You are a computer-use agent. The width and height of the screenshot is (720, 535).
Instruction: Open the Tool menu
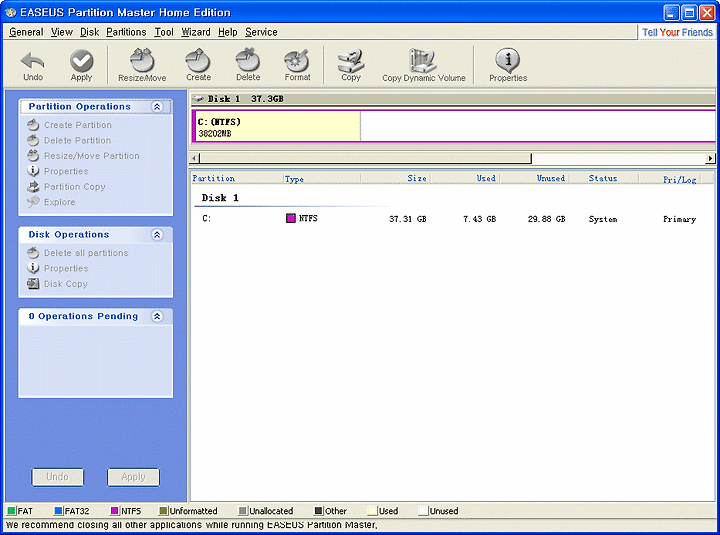tap(164, 32)
